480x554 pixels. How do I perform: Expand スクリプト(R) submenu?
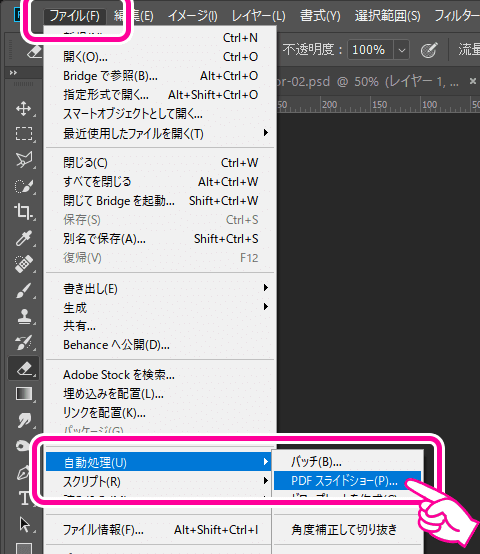pyautogui.click(x=159, y=481)
